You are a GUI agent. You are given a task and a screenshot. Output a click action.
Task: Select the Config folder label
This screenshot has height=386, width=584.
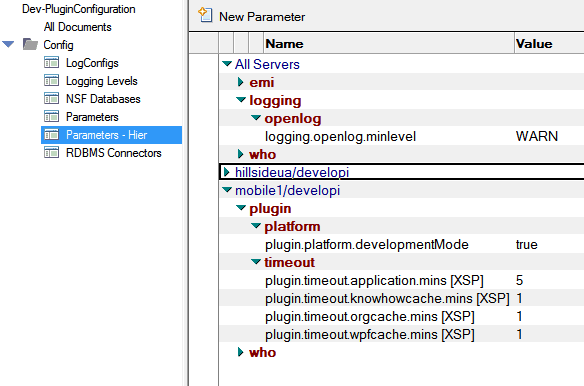[58, 45]
